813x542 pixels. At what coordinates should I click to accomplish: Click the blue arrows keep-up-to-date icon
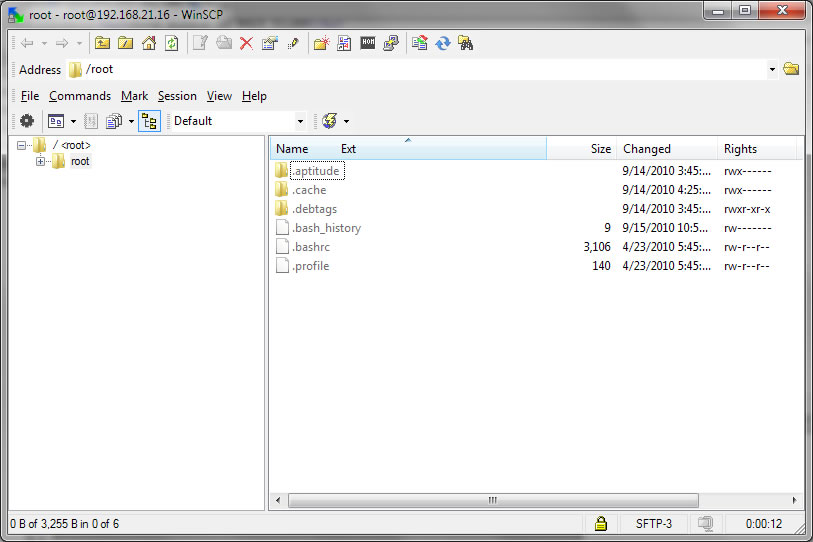443,43
